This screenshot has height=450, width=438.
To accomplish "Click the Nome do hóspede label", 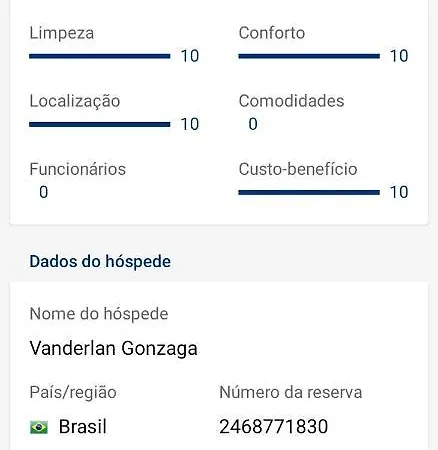I will coord(99,314).
